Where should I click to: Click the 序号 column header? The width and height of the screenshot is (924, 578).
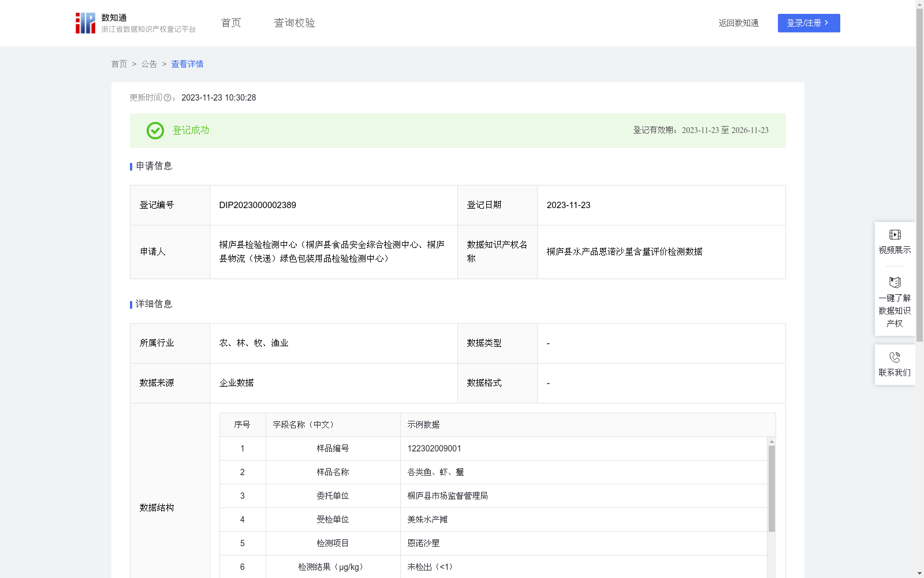point(242,425)
